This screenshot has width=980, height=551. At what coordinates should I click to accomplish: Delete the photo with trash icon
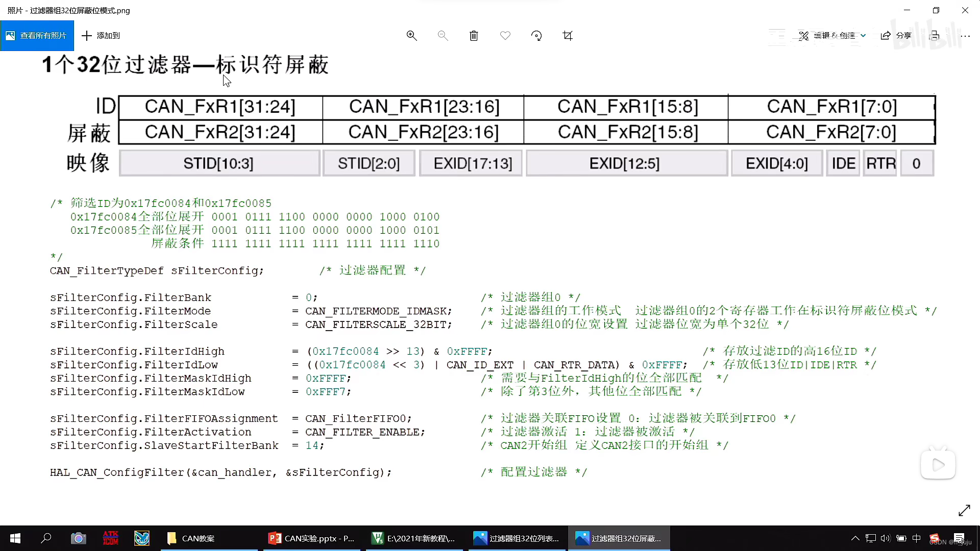click(x=474, y=36)
